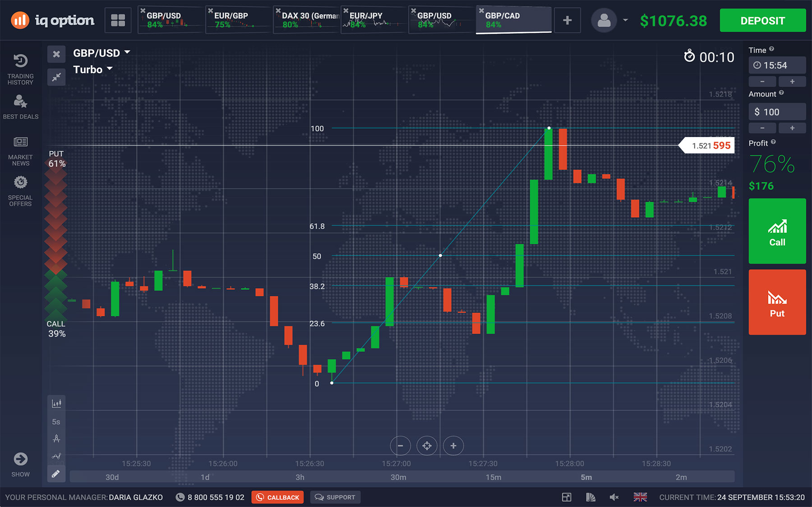Change language via the UK flag
The height and width of the screenshot is (507, 812).
(x=640, y=497)
